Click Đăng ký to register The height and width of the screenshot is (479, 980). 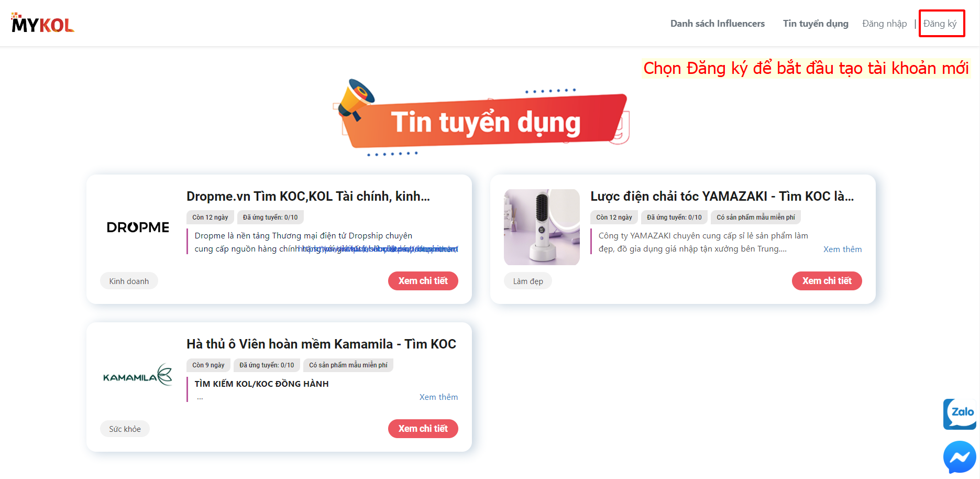[940, 24]
